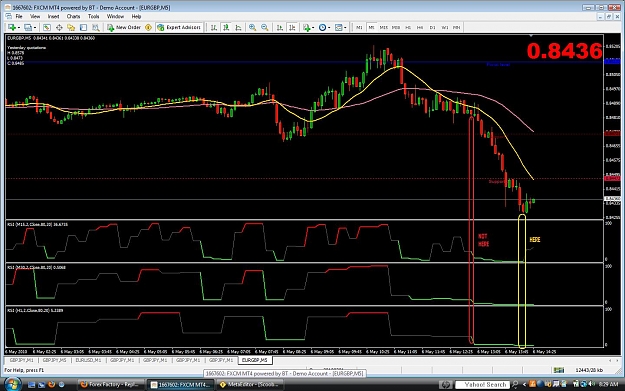
Task: Expand the Profiles dropdown arrow
Action: (x=35, y=28)
